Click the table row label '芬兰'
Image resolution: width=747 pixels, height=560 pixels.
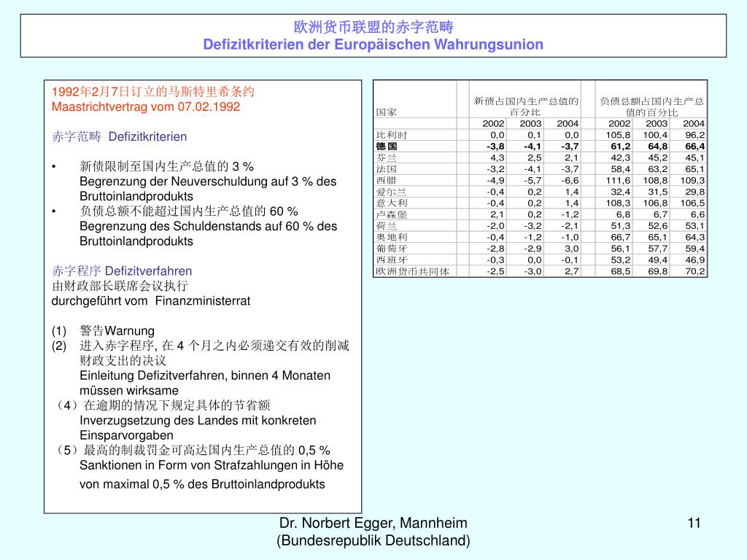[x=387, y=157]
